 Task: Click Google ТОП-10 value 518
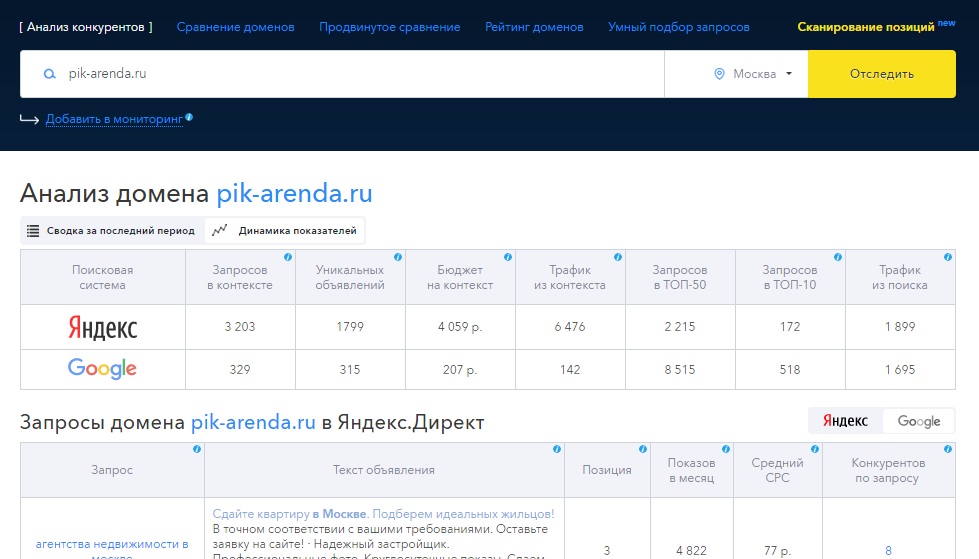point(790,370)
